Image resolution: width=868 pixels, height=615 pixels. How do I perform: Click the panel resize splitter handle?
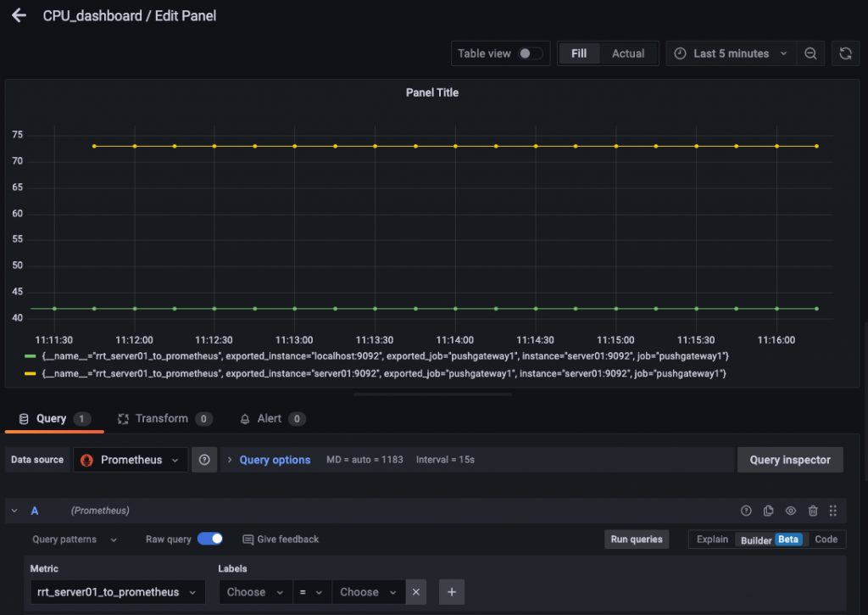432,394
